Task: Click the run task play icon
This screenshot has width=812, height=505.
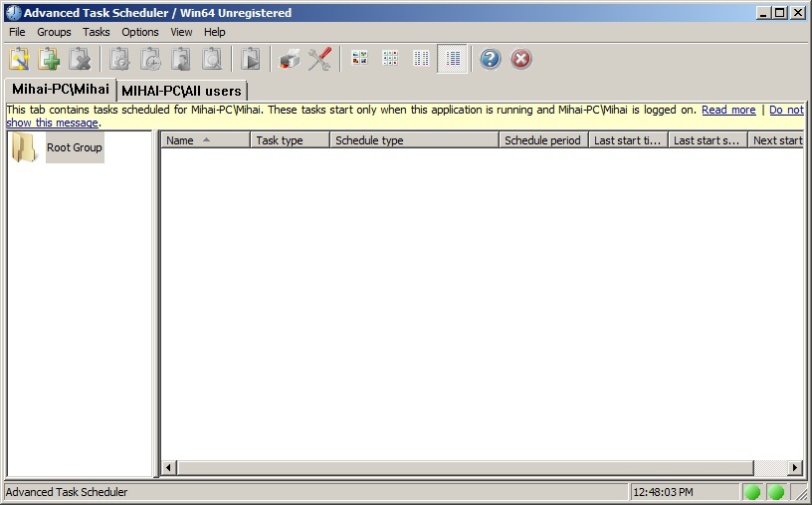Action: (251, 59)
